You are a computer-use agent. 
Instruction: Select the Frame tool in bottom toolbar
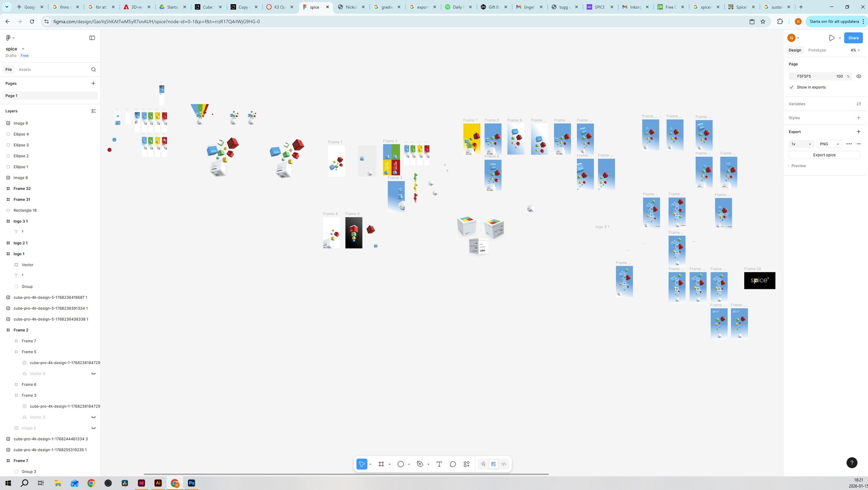(381, 464)
